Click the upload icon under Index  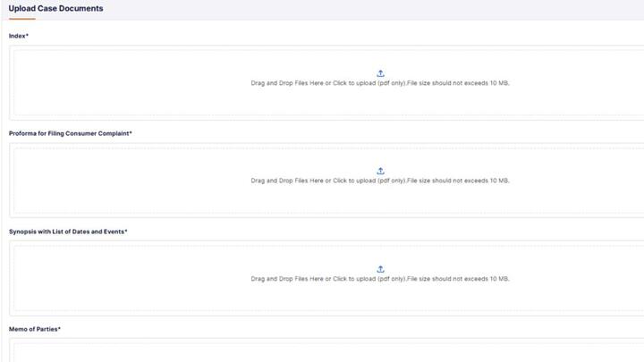pos(380,73)
